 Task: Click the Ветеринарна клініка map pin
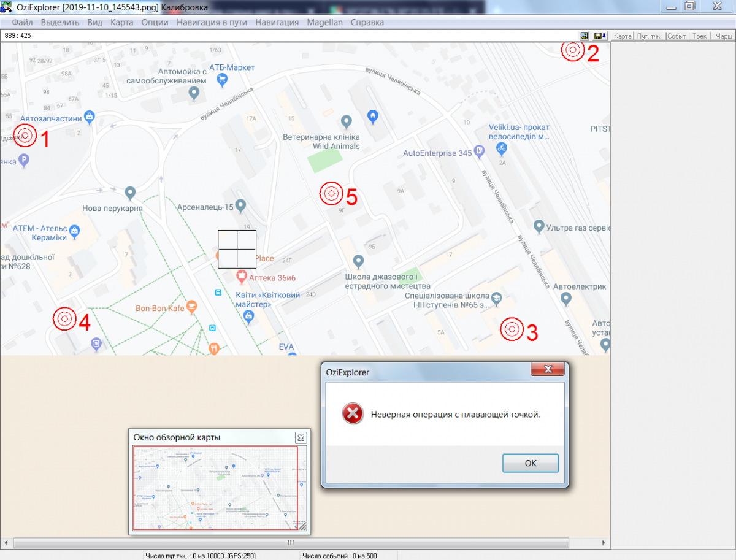tap(347, 121)
